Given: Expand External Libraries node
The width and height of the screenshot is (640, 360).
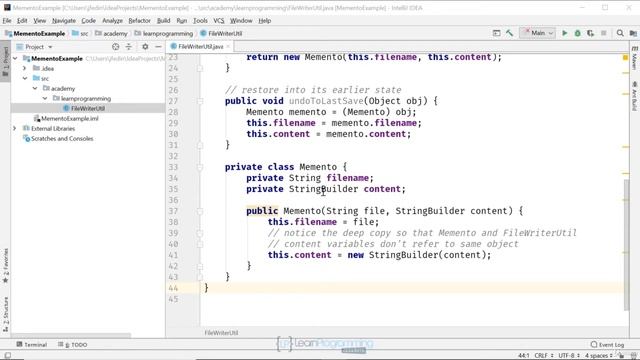Looking at the screenshot, I should (15, 129).
